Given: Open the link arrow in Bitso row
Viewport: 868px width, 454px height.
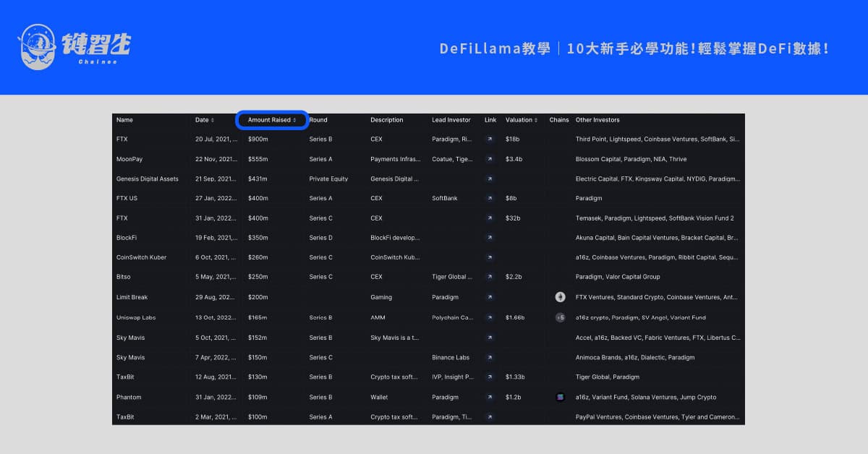Looking at the screenshot, I should (x=490, y=277).
